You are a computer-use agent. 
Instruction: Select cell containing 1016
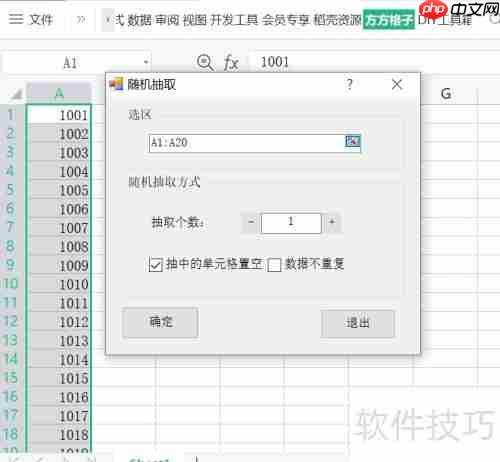59,397
